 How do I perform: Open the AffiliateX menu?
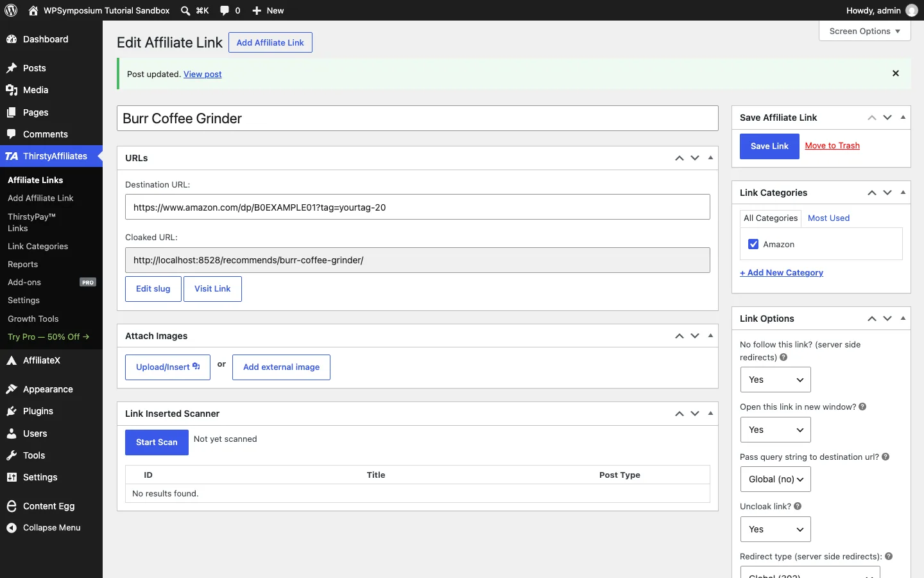tap(51, 360)
